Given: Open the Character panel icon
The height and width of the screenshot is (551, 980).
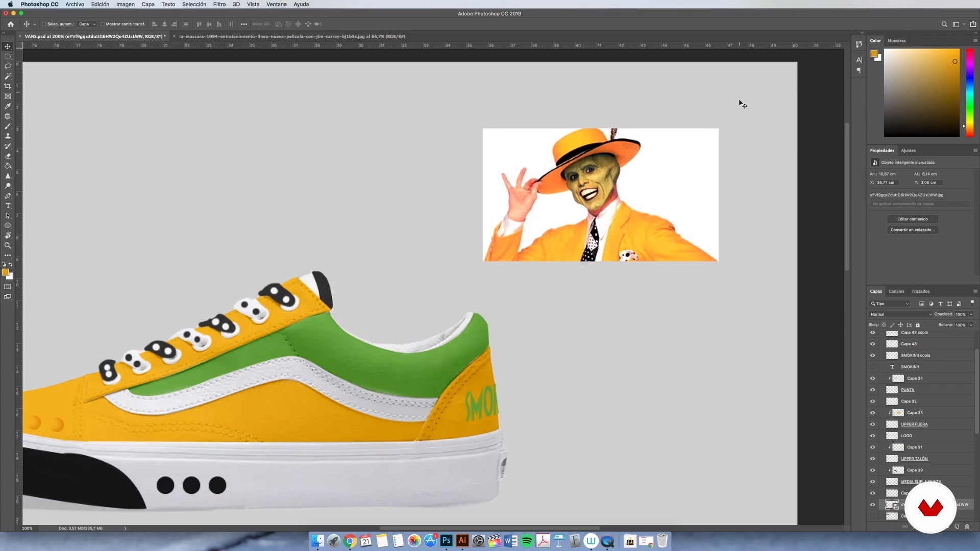Looking at the screenshot, I should click(859, 60).
